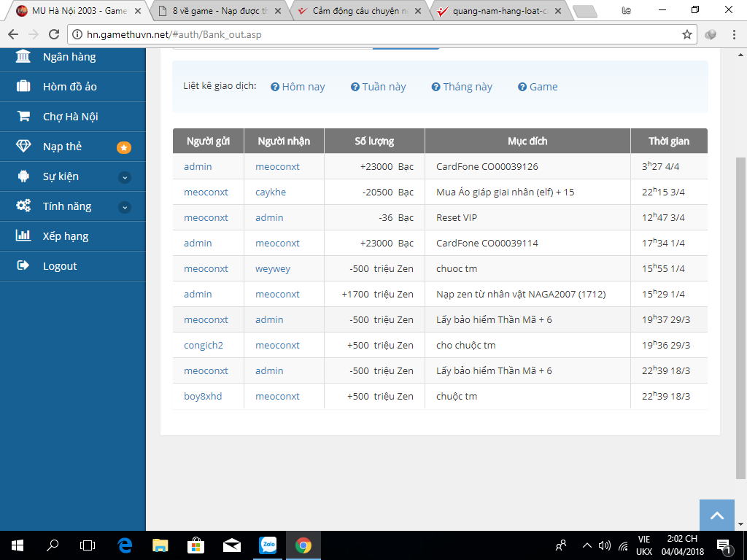This screenshot has width=747, height=560.
Task: Click the Hòm đồ ảo suitcase icon
Action: tap(23, 86)
